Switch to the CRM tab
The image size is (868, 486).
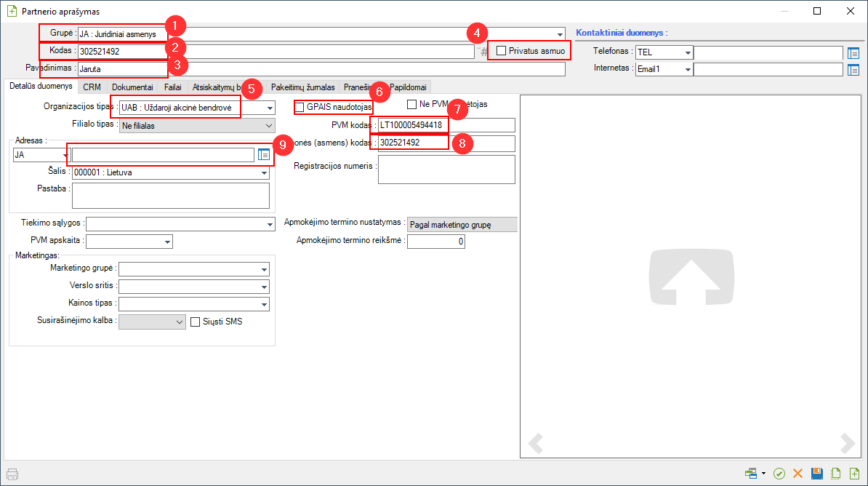(x=92, y=87)
